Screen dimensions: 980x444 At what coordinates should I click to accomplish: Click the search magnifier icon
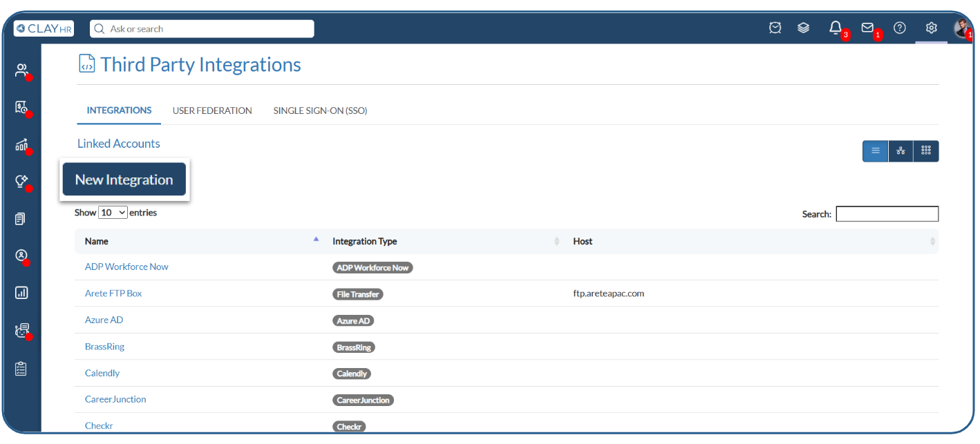tap(100, 29)
